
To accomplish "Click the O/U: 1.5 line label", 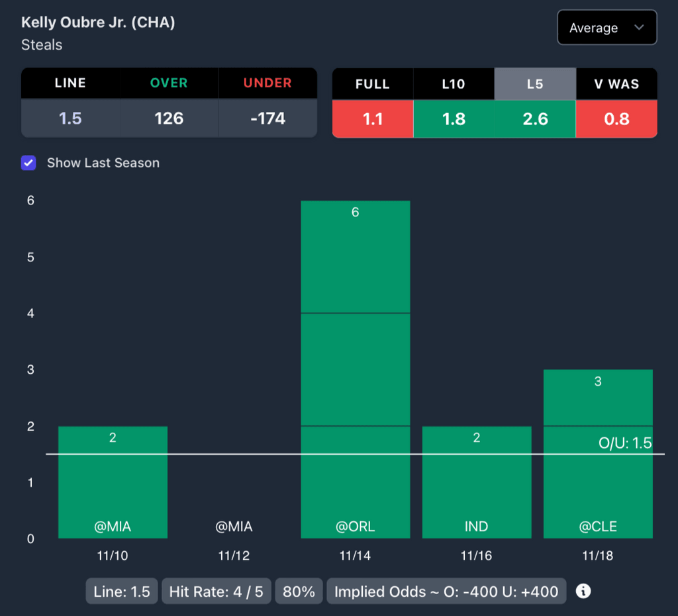I will pyautogui.click(x=625, y=443).
